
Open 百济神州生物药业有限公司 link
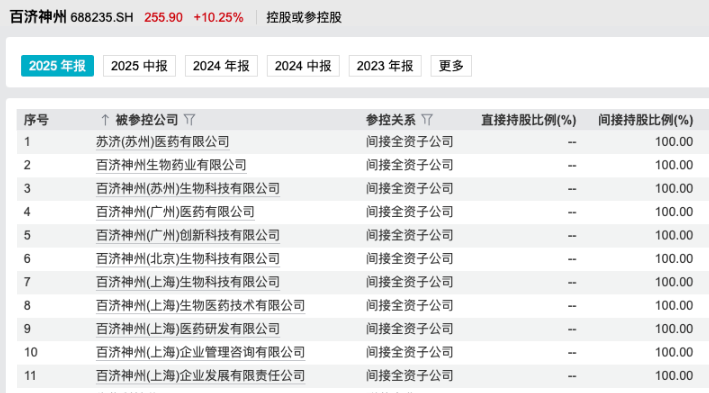pos(171,165)
